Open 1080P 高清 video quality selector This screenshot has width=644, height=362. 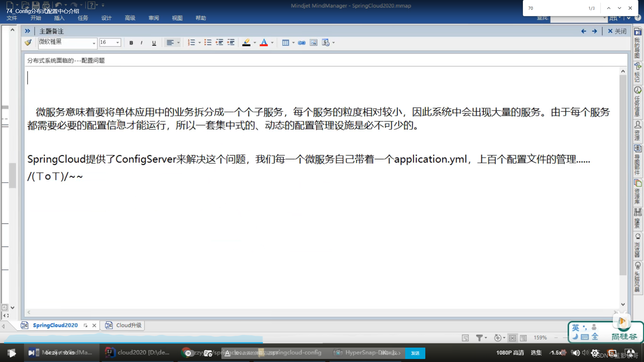pyautogui.click(x=510, y=353)
